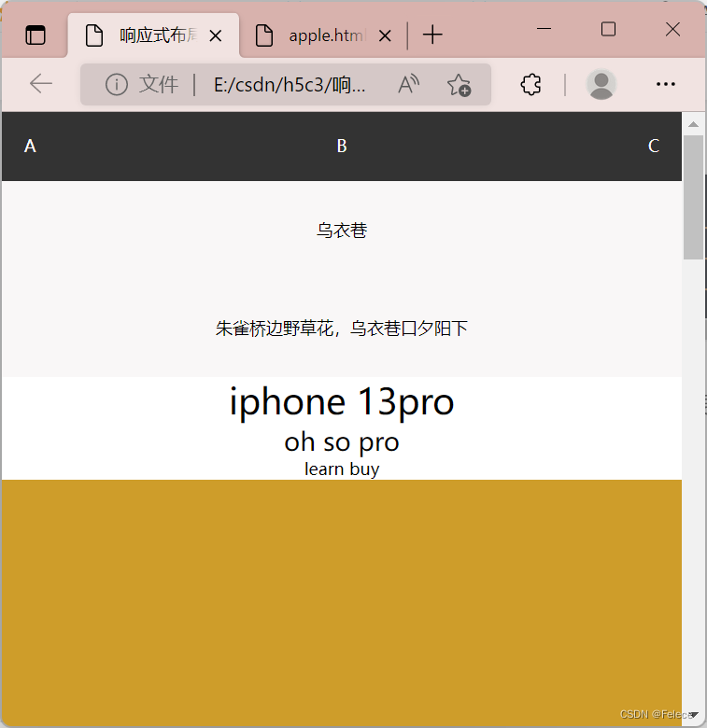The image size is (707, 728).
Task: Minimize the browser window
Action: click(544, 29)
